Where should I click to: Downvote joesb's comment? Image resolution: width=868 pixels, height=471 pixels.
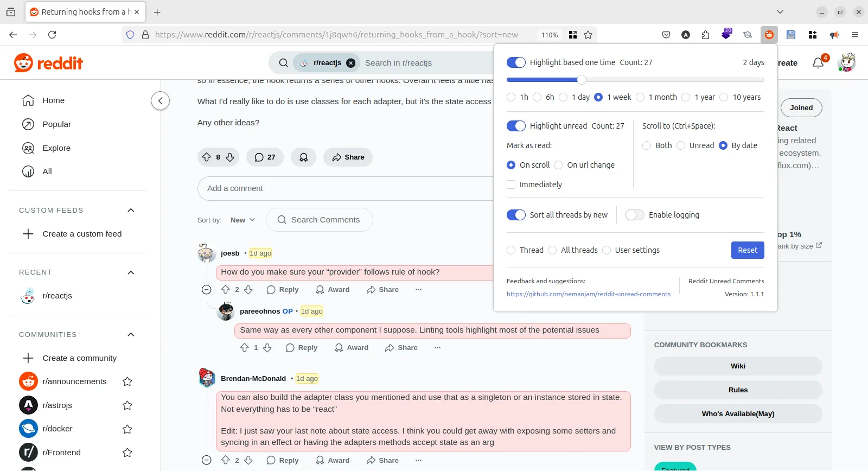[x=248, y=290]
